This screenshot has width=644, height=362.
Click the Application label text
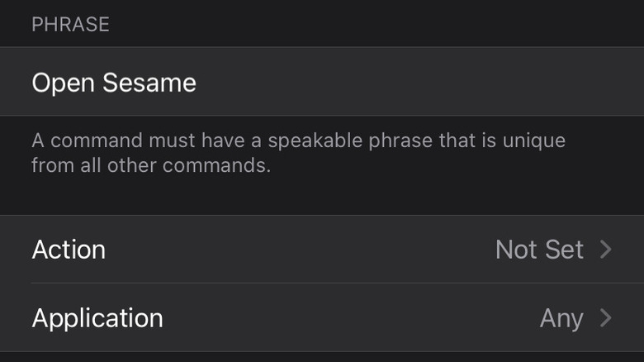(x=97, y=318)
